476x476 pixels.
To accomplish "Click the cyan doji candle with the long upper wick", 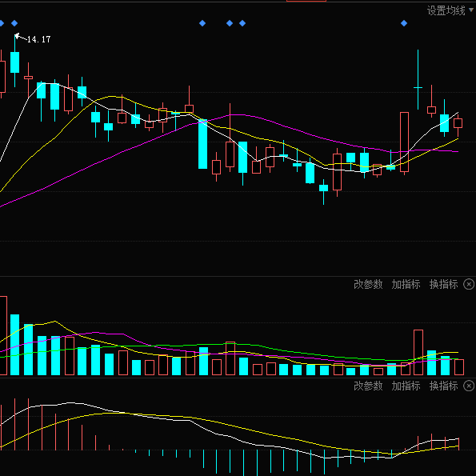I will tap(418, 79).
